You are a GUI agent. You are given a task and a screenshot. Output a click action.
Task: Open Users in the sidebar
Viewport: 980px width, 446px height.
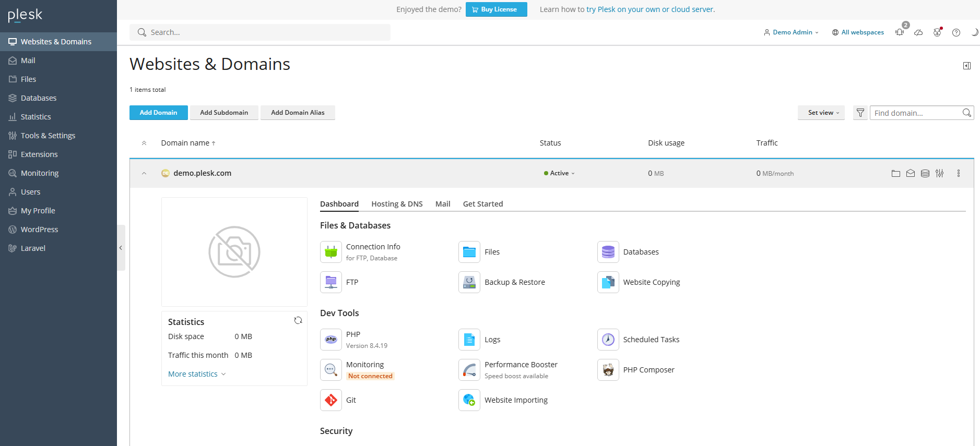tap(58, 192)
